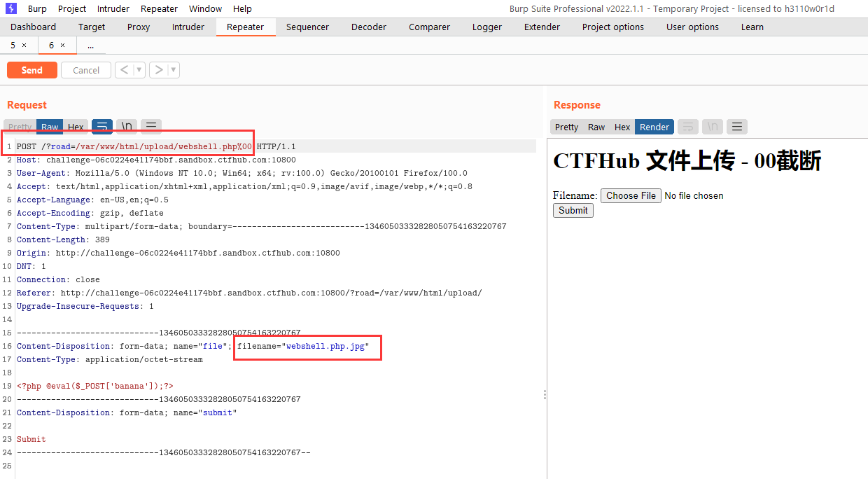Toggle word wrap icon in Request panel

pos(102,127)
